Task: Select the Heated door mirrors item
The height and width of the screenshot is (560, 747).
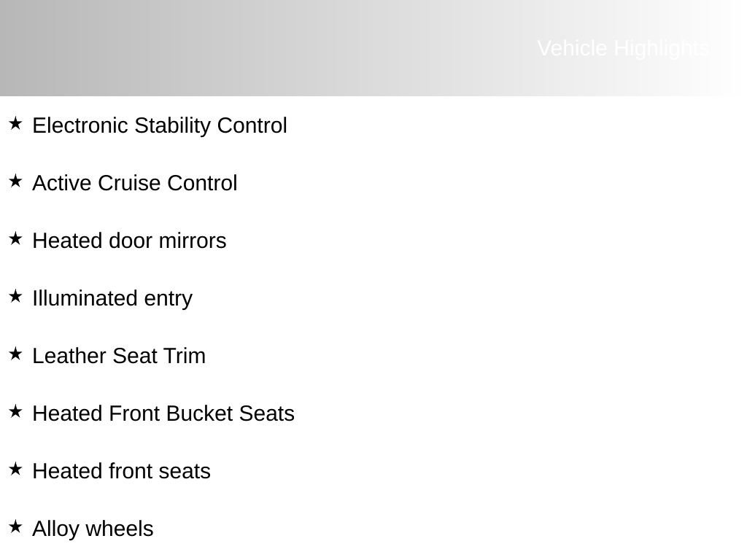Action: click(129, 241)
